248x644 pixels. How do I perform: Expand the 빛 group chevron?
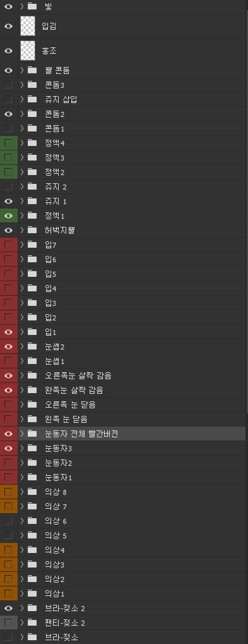[22, 6]
